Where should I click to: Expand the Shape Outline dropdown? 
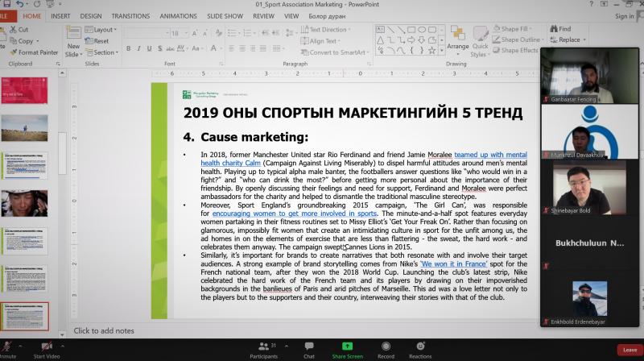coord(518,39)
